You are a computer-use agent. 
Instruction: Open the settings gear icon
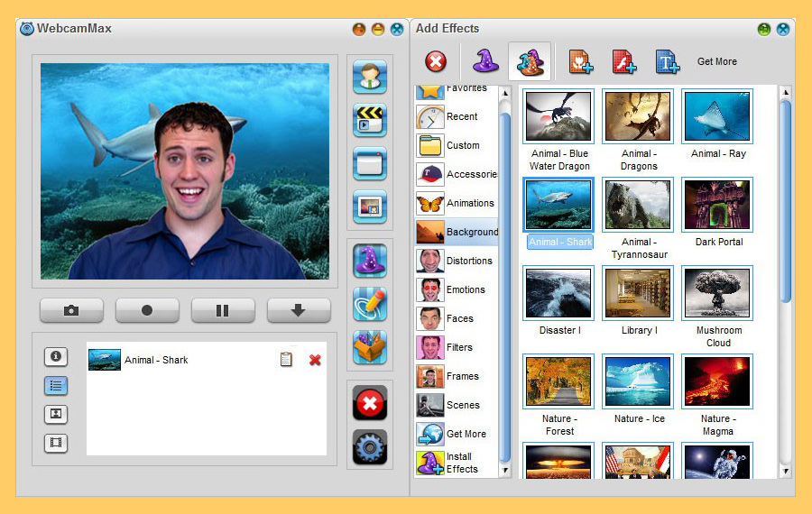point(370,446)
